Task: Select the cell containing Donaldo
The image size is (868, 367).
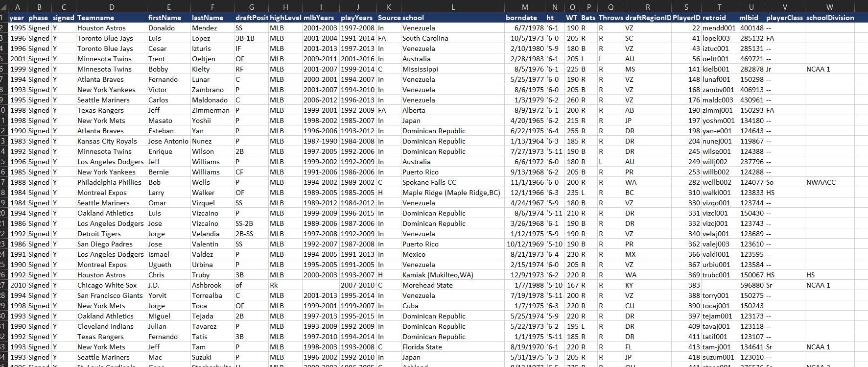Action: coord(162,28)
